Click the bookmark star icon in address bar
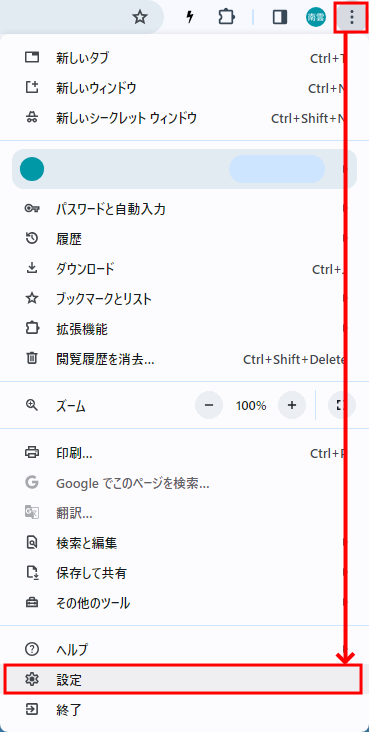Screen dimensions: 369x732 (x=140, y=18)
